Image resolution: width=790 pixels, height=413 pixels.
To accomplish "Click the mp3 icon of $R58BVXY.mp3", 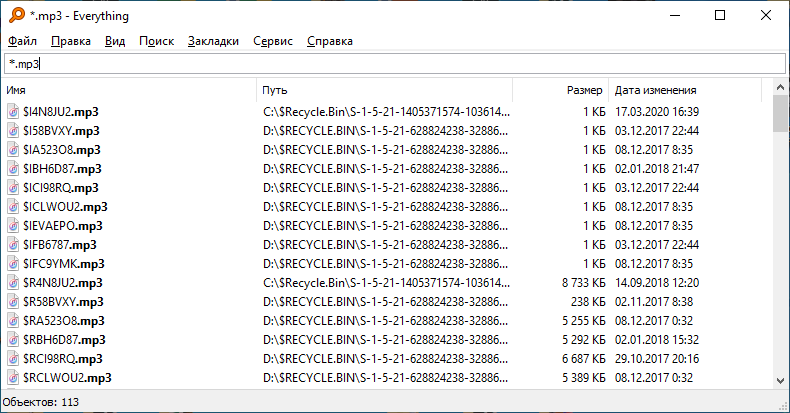I will 13,302.
